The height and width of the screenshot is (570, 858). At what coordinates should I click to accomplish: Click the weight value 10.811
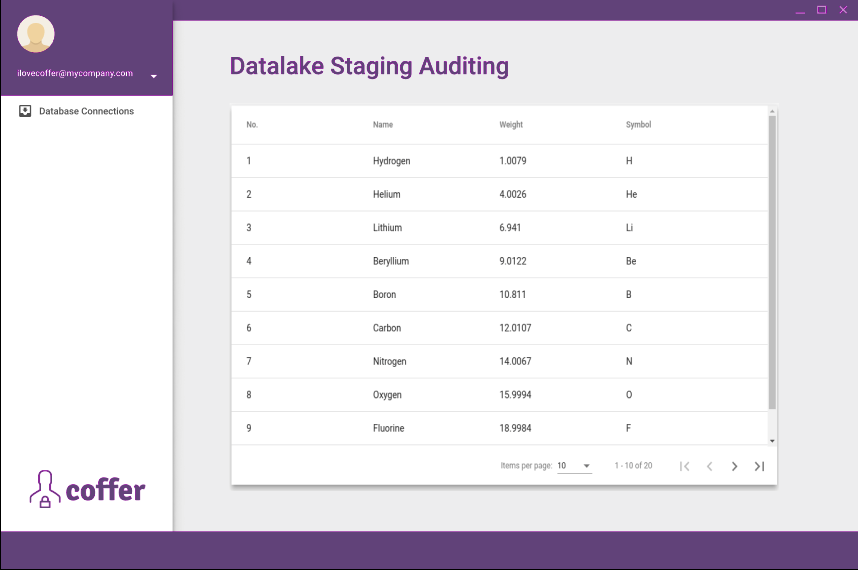point(513,294)
